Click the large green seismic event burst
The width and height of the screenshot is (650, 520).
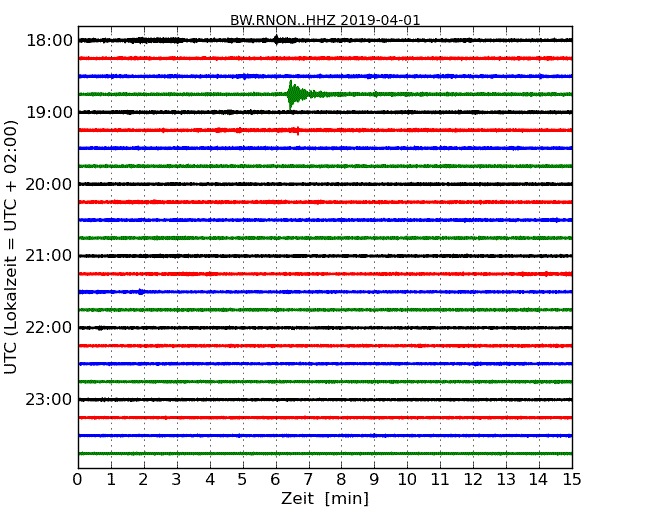pyautogui.click(x=296, y=95)
